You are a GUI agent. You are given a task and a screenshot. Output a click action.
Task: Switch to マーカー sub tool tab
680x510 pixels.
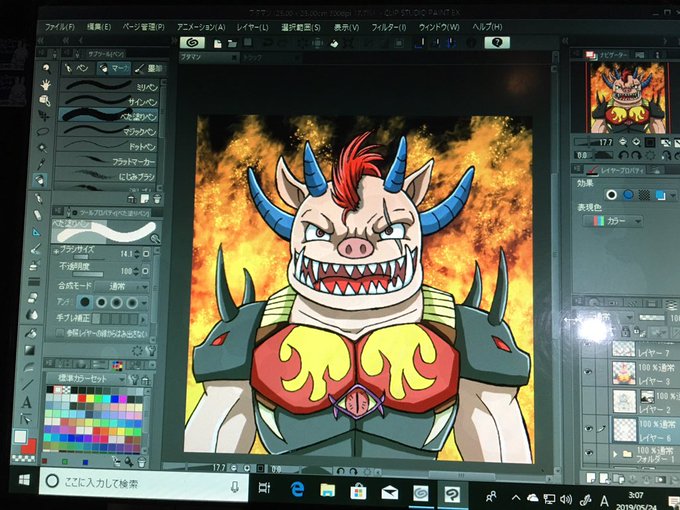click(x=114, y=68)
